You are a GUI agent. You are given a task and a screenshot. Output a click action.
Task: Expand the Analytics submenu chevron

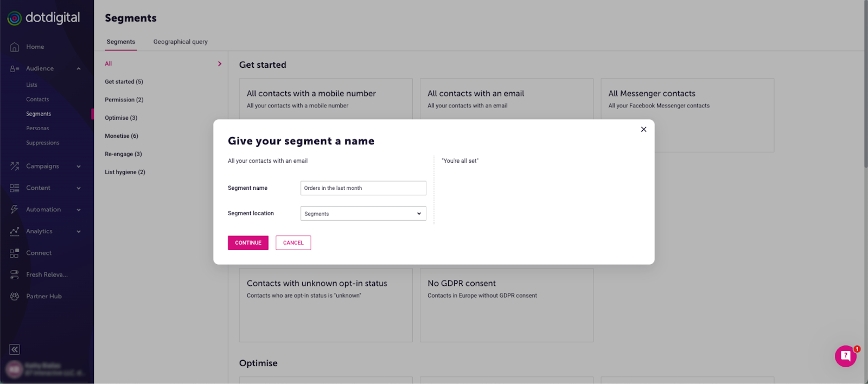[79, 232]
